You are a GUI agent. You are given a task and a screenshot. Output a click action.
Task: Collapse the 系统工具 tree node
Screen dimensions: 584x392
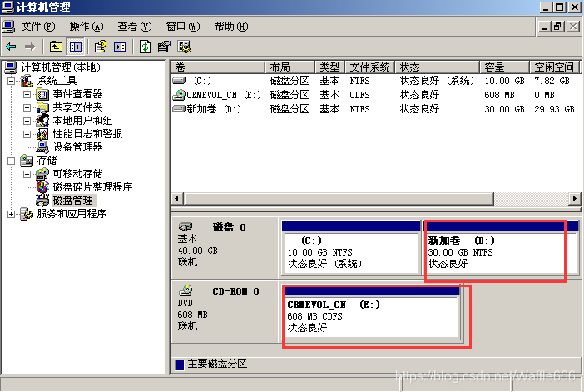click(12, 81)
